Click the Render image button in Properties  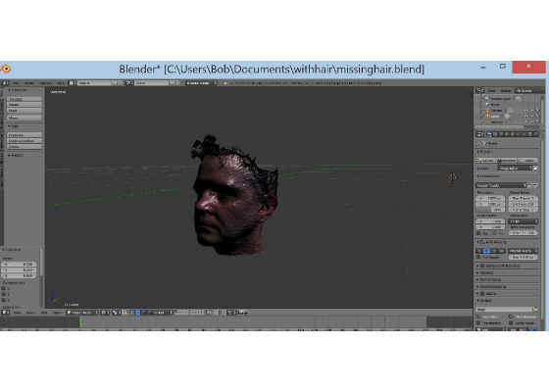pyautogui.click(x=486, y=161)
